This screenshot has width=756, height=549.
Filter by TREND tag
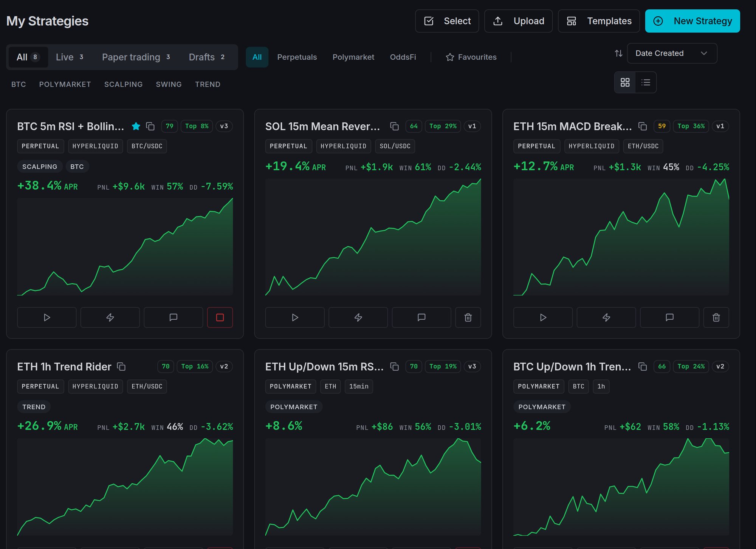click(208, 84)
